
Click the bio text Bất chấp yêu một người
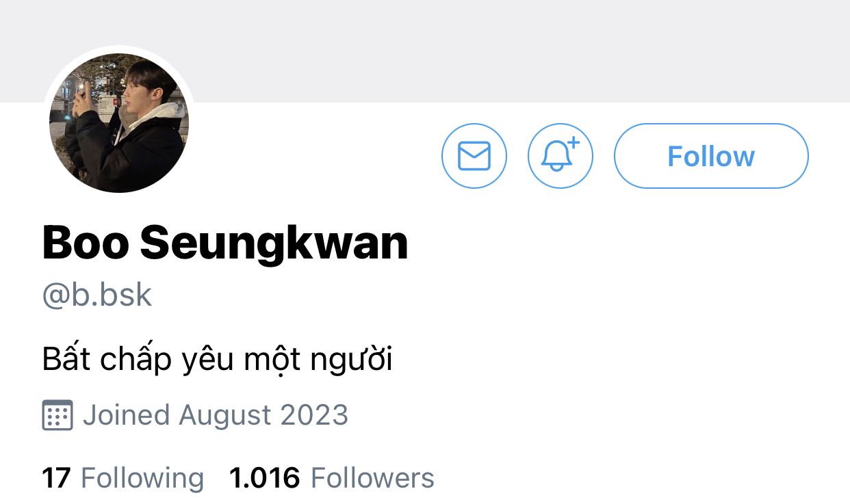point(218,360)
